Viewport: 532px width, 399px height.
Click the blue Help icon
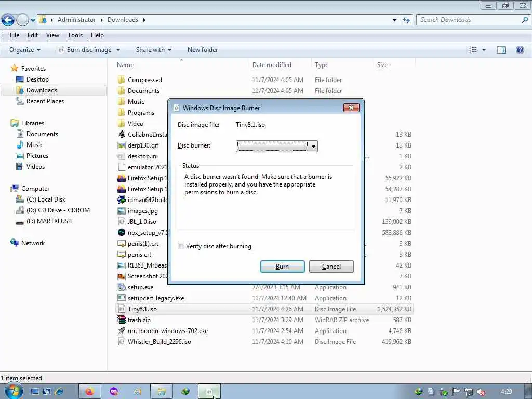click(x=520, y=50)
